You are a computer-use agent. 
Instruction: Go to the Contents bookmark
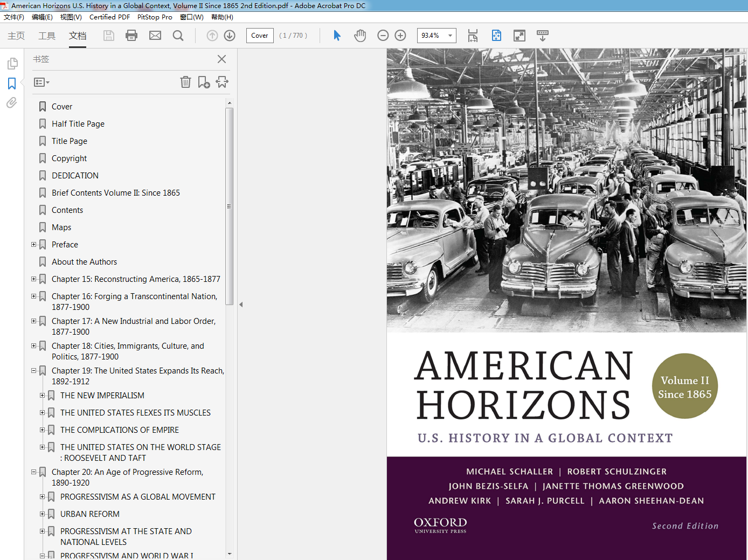(67, 210)
